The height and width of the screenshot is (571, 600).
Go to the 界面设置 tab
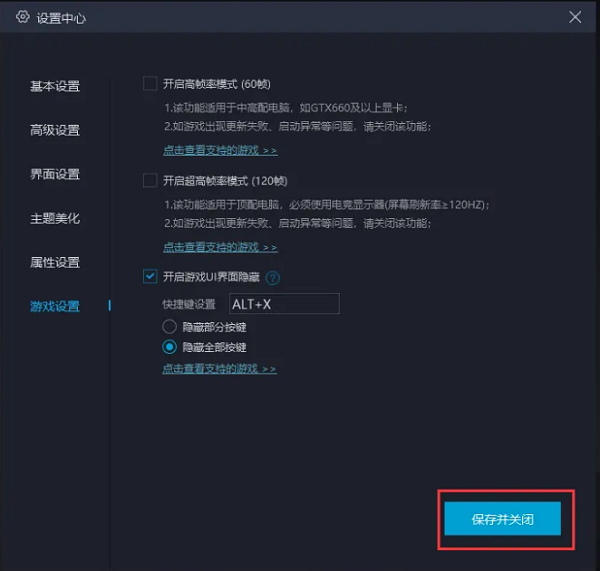point(55,174)
